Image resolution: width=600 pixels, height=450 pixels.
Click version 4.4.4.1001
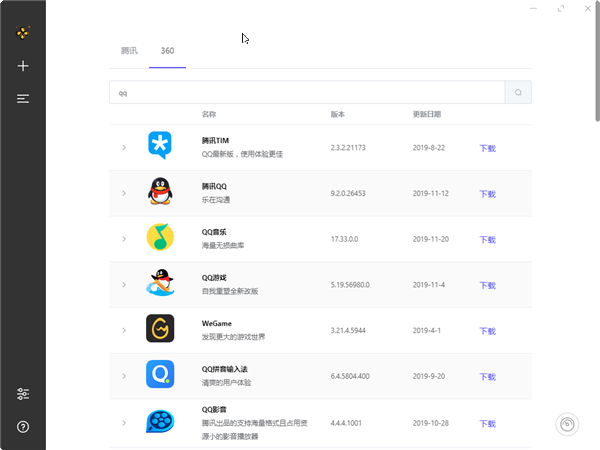pyautogui.click(x=346, y=423)
